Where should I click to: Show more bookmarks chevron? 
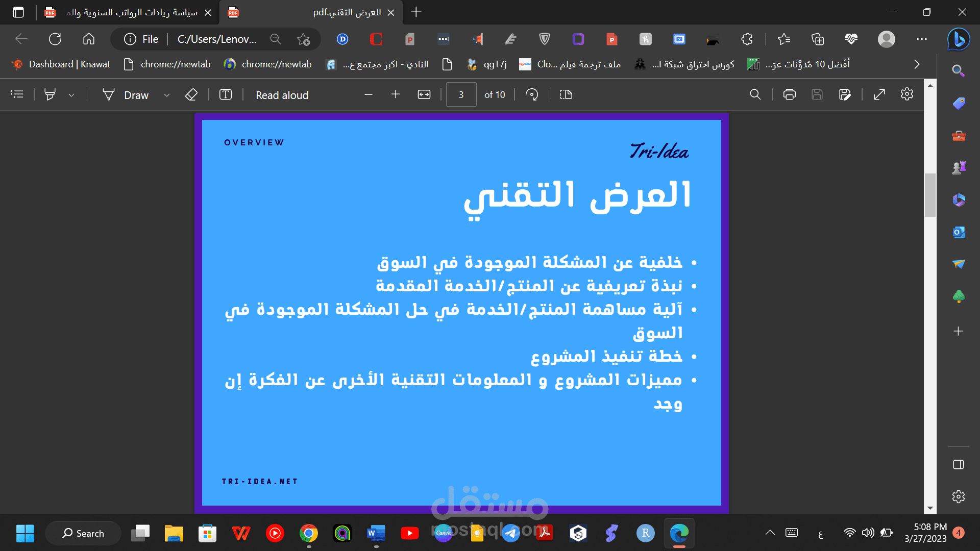(917, 64)
